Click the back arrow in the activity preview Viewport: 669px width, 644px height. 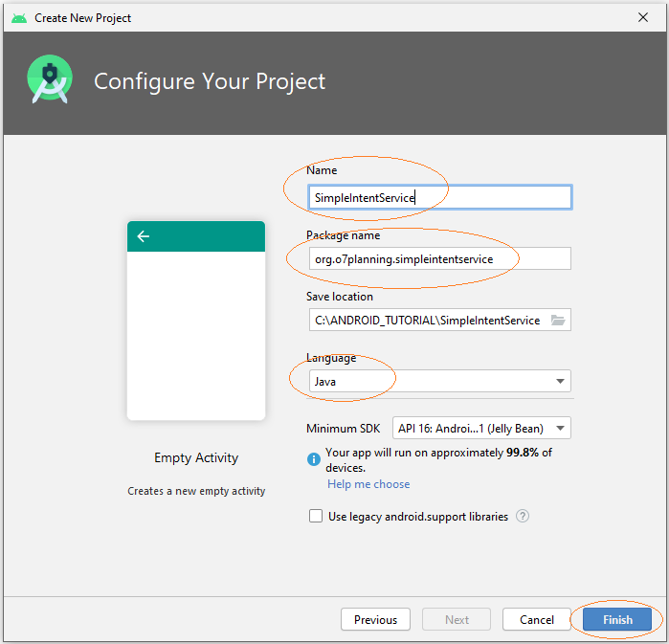[x=144, y=235]
